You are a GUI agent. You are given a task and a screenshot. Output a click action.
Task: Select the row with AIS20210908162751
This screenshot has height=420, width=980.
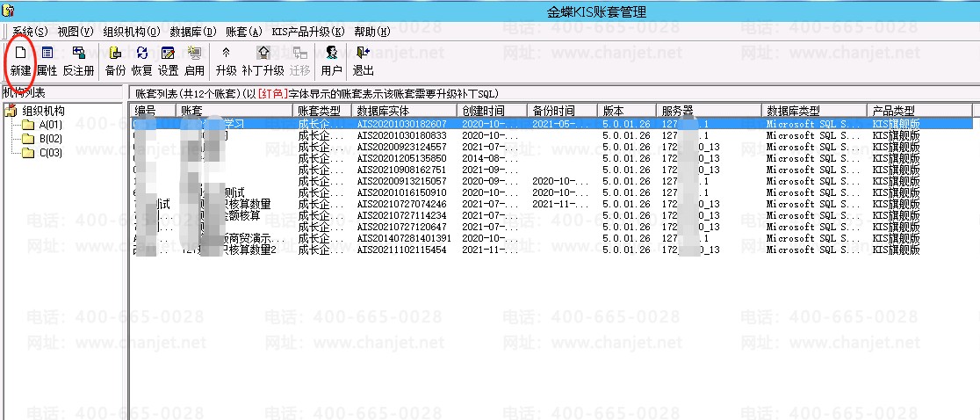(551, 170)
